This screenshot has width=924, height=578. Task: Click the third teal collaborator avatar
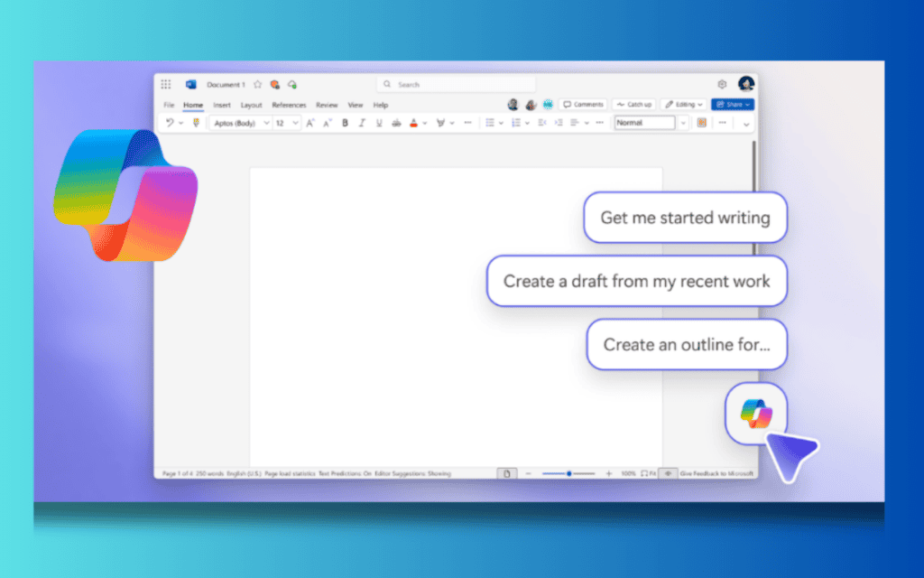pyautogui.click(x=548, y=105)
